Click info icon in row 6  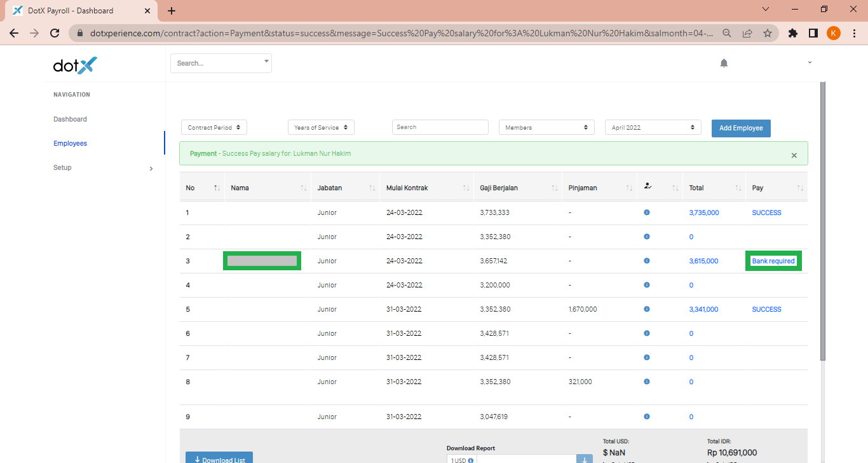tap(647, 333)
